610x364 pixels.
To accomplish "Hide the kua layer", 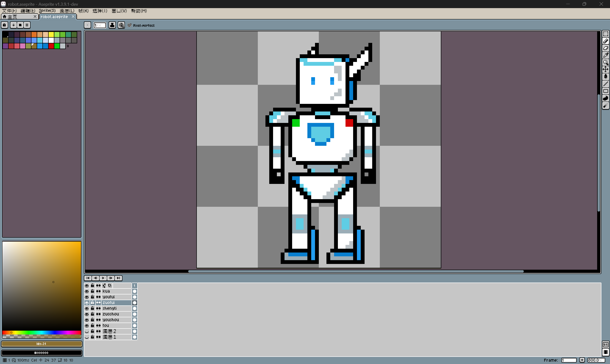I will [x=87, y=291].
